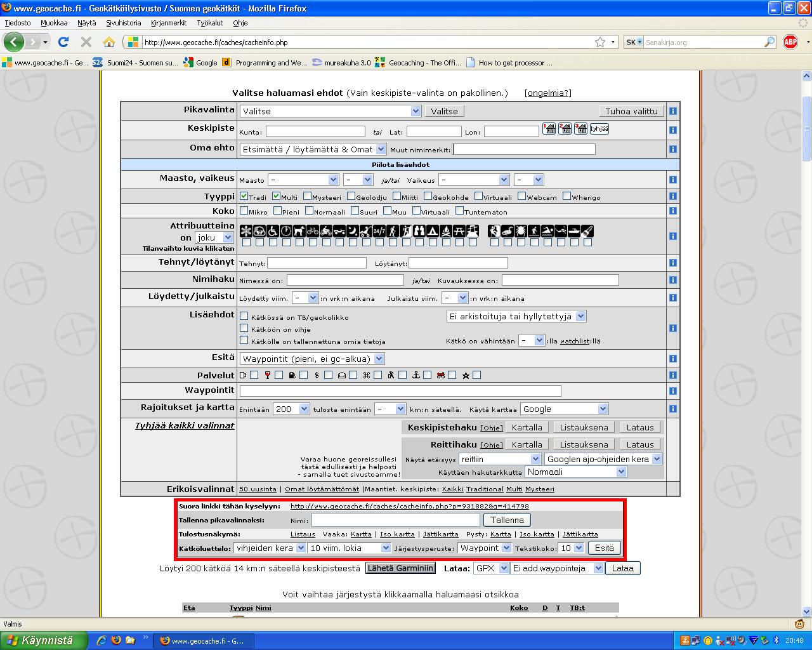
Task: Enable the Mysteeri cache type checkbox
Action: click(x=308, y=196)
